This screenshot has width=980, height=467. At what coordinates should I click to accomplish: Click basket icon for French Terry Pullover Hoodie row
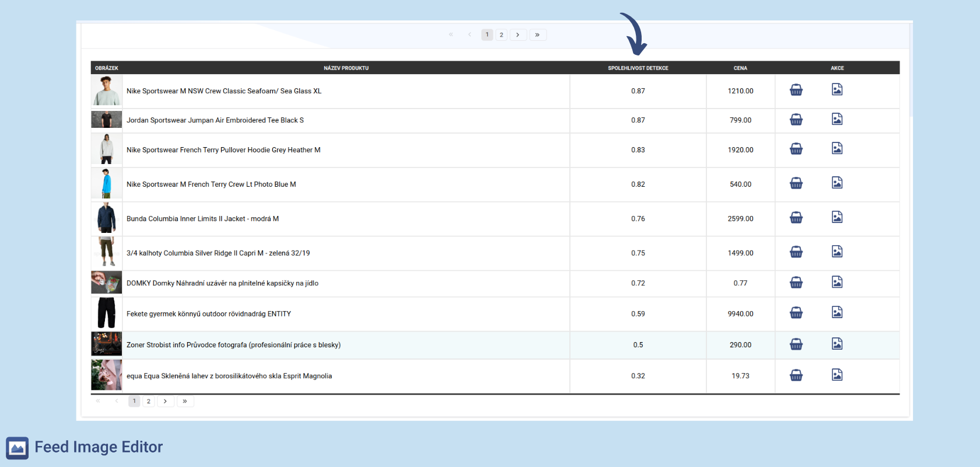pyautogui.click(x=796, y=149)
